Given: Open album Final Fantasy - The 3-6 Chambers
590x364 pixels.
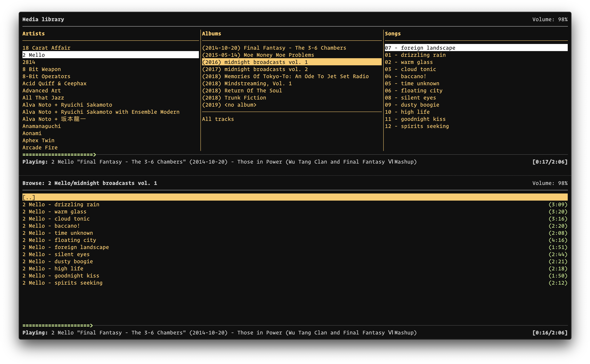Looking at the screenshot, I should tap(274, 48).
